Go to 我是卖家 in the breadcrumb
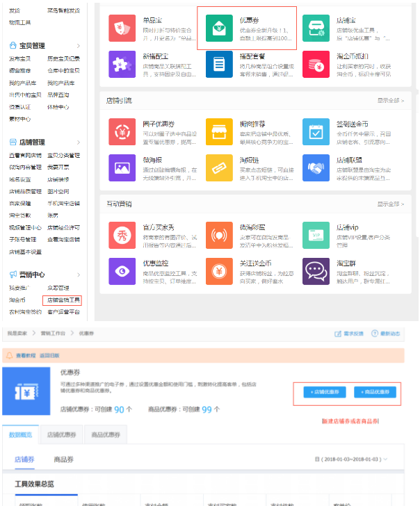 pyautogui.click(x=17, y=334)
